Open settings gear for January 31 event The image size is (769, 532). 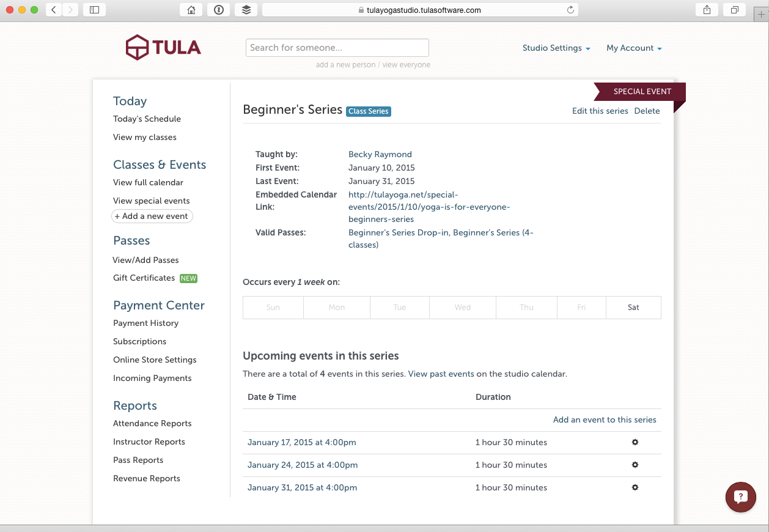coord(635,487)
